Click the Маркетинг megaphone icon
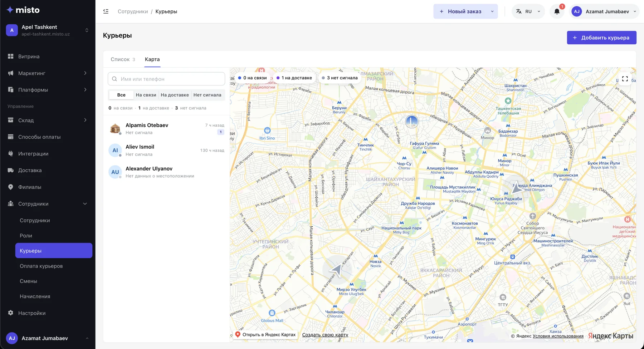Screen dimensions: 644x349 11,73
